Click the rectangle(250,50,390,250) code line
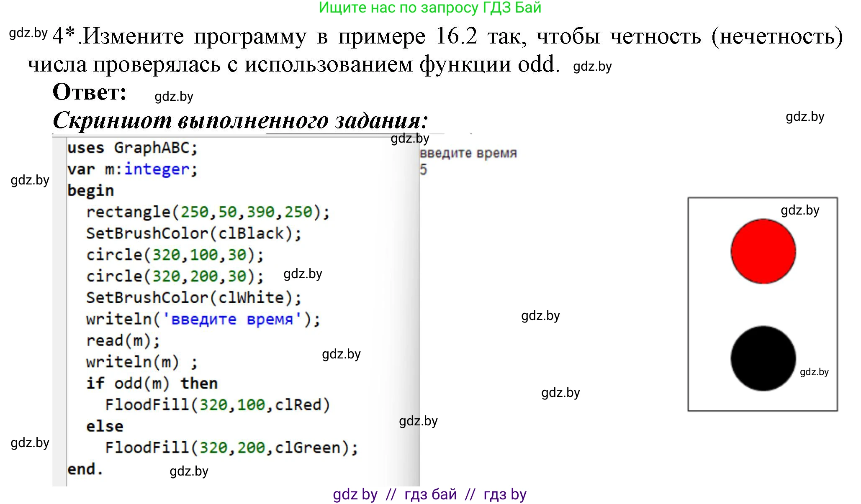This screenshot has width=861, height=504. pos(208,212)
